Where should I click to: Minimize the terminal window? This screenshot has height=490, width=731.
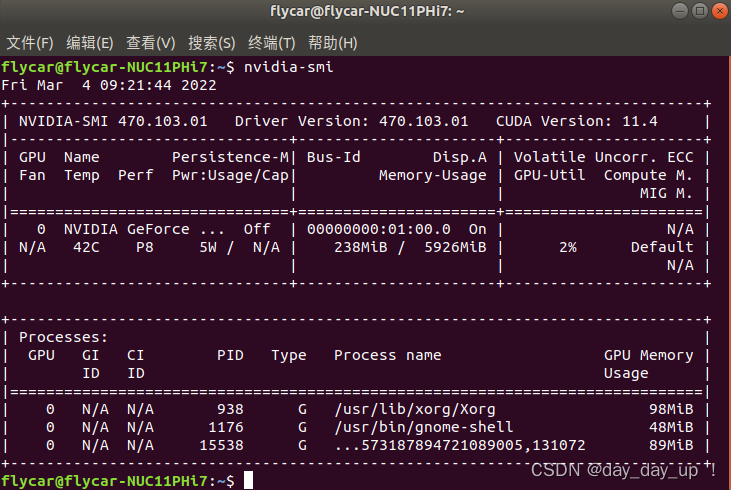point(680,11)
